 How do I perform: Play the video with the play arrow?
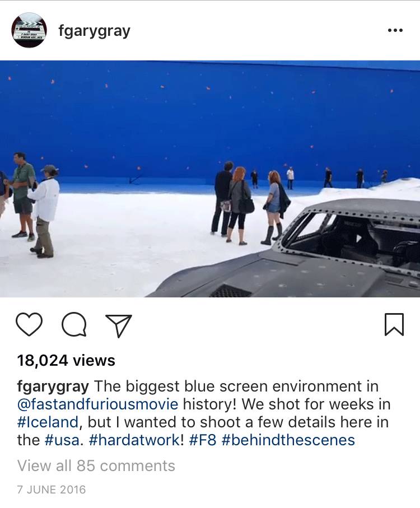pyautogui.click(x=358, y=239)
